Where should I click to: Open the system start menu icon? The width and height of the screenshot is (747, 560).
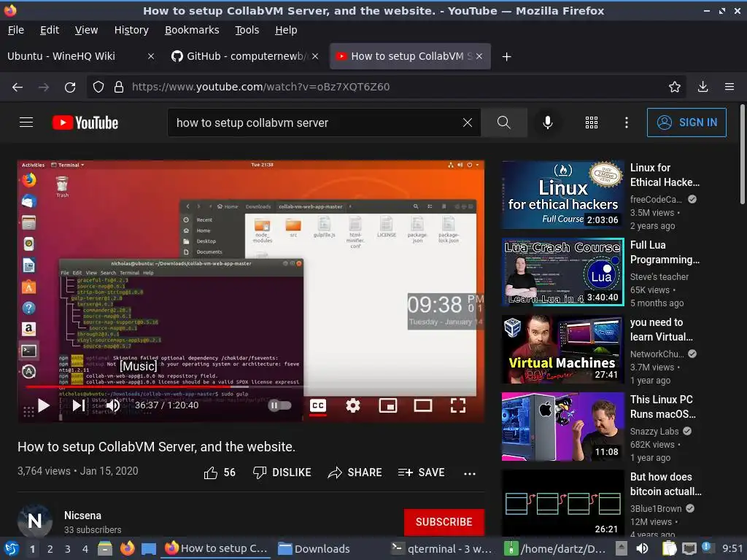pos(11,549)
